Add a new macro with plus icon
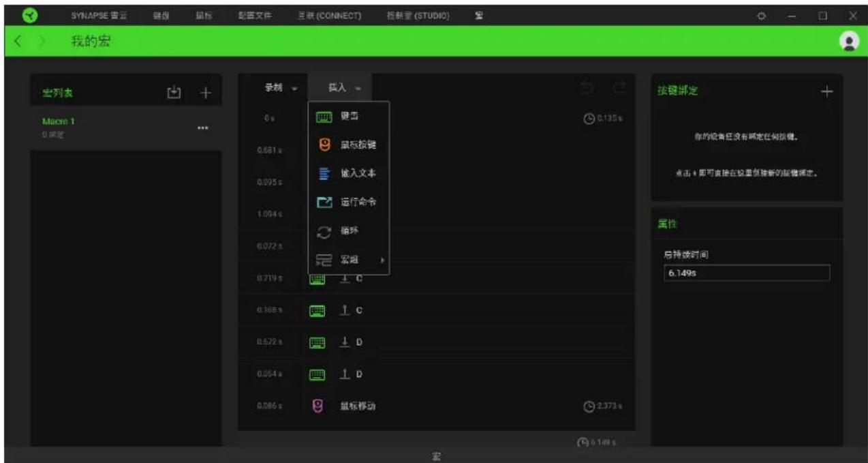 click(x=206, y=92)
